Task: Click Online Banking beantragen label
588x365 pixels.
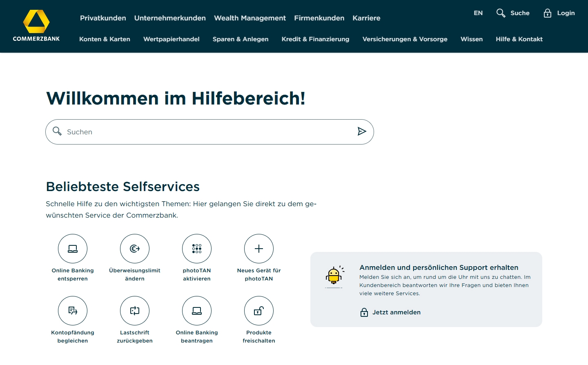Action: (197, 337)
